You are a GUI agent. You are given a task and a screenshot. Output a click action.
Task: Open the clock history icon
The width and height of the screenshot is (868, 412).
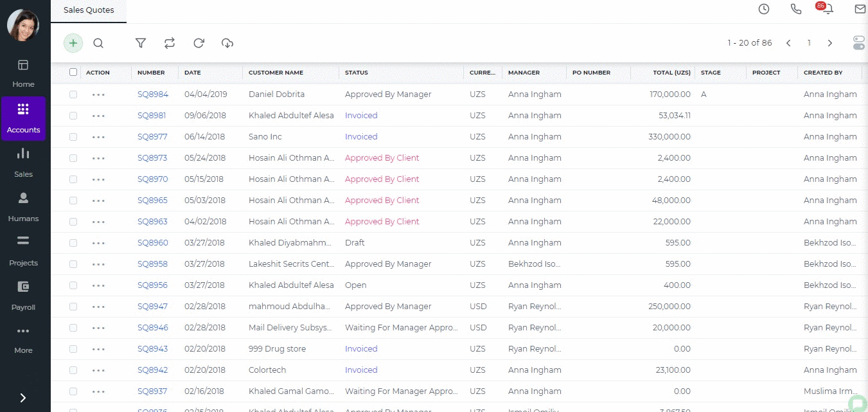(x=764, y=9)
